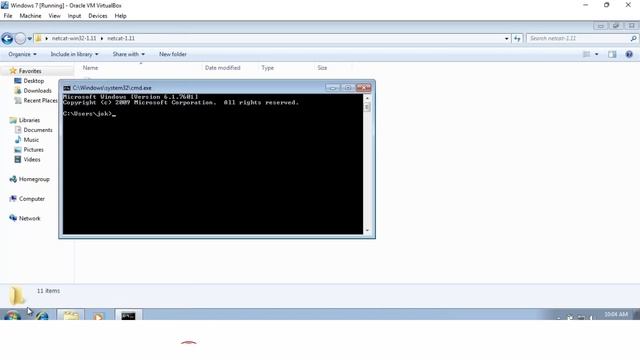
Task: Open the Organize dropdown
Action: click(22, 54)
